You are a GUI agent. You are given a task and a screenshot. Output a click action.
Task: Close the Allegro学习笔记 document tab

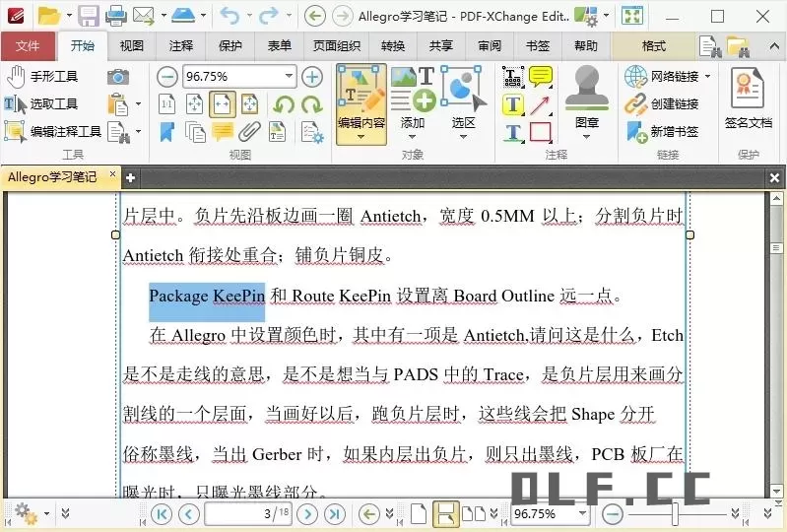(x=113, y=173)
